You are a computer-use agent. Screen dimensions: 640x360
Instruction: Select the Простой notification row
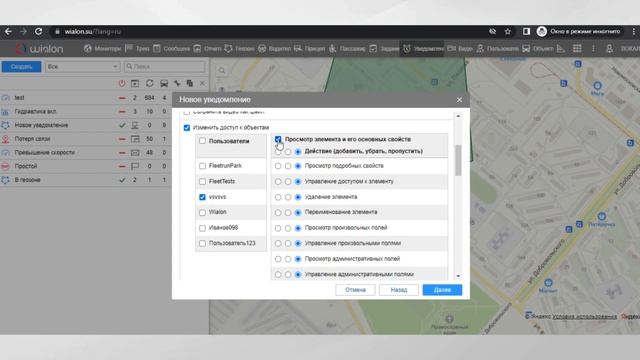click(x=86, y=166)
